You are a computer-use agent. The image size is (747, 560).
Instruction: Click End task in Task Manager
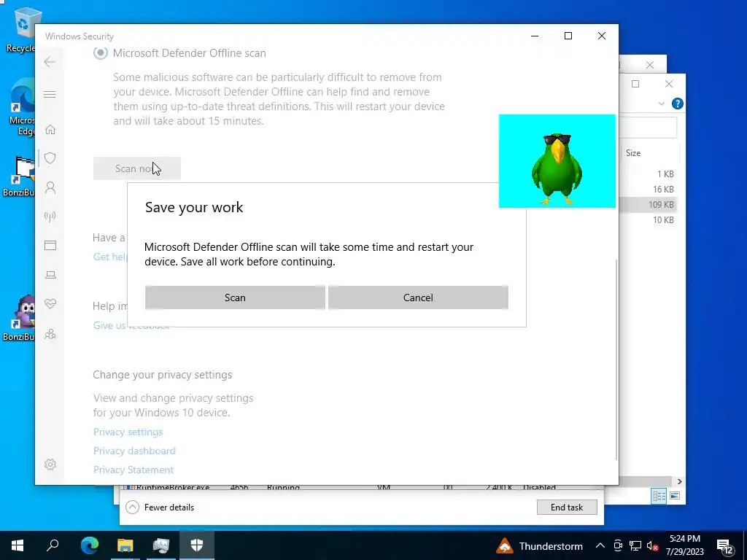click(566, 507)
